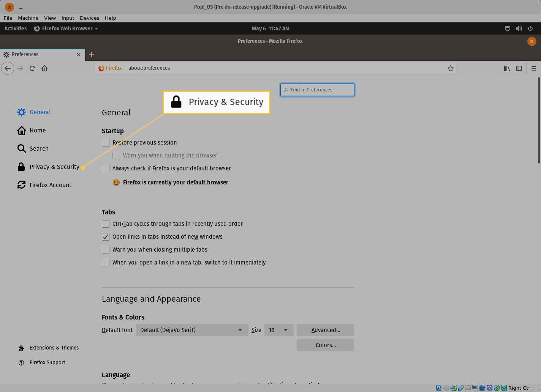This screenshot has width=541, height=392.
Task: Open the font Size dropdown
Action: tap(279, 330)
